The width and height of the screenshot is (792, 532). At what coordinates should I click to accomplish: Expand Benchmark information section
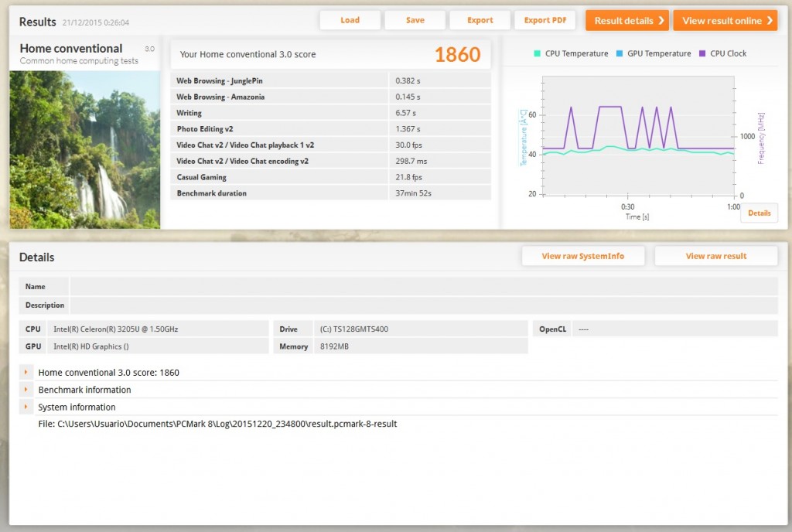[x=26, y=390]
